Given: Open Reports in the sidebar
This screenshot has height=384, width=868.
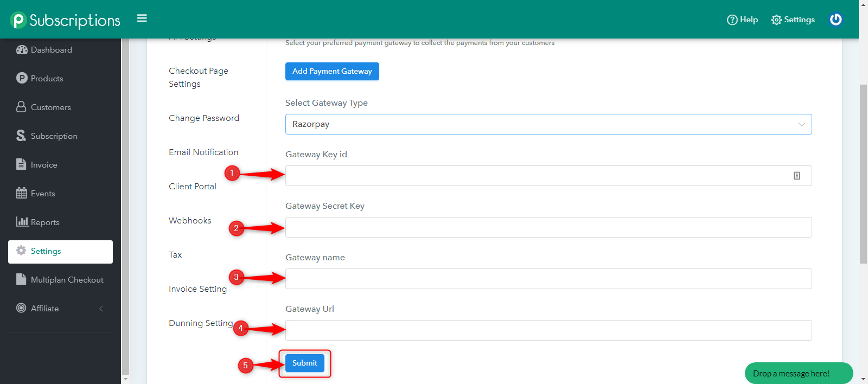Looking at the screenshot, I should click(x=60, y=222).
